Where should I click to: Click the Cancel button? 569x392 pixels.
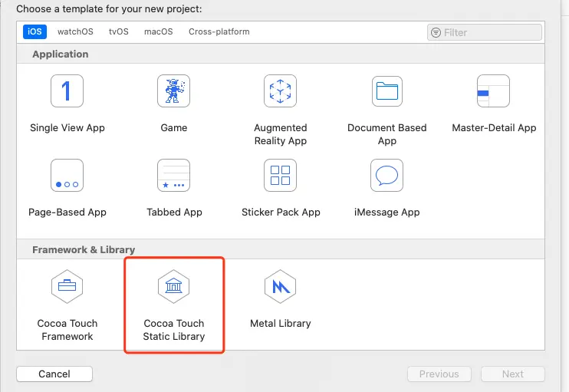point(54,374)
